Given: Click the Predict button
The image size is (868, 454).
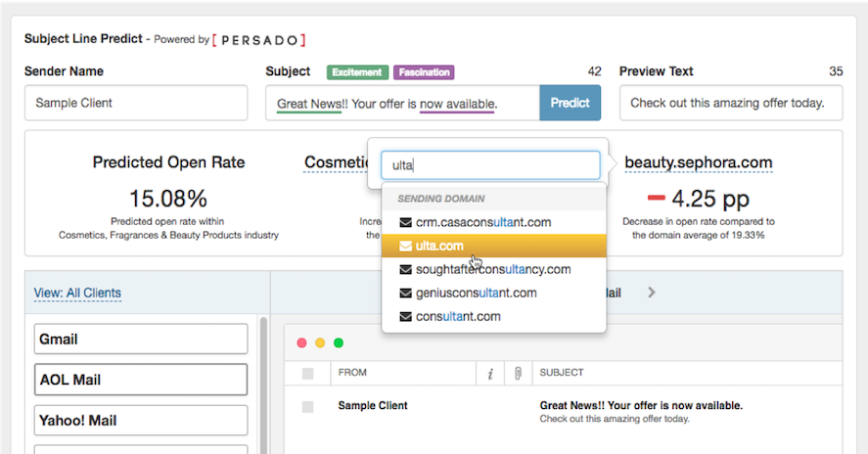Looking at the screenshot, I should click(570, 103).
